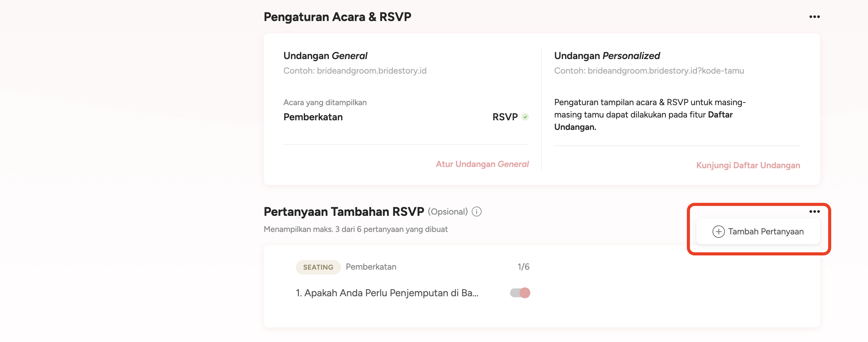868x342 pixels.
Task: Click the green RSVP checkmark icon
Action: click(x=525, y=117)
